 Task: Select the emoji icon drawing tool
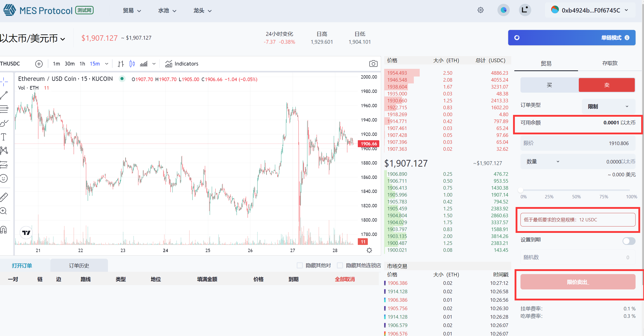point(4,178)
